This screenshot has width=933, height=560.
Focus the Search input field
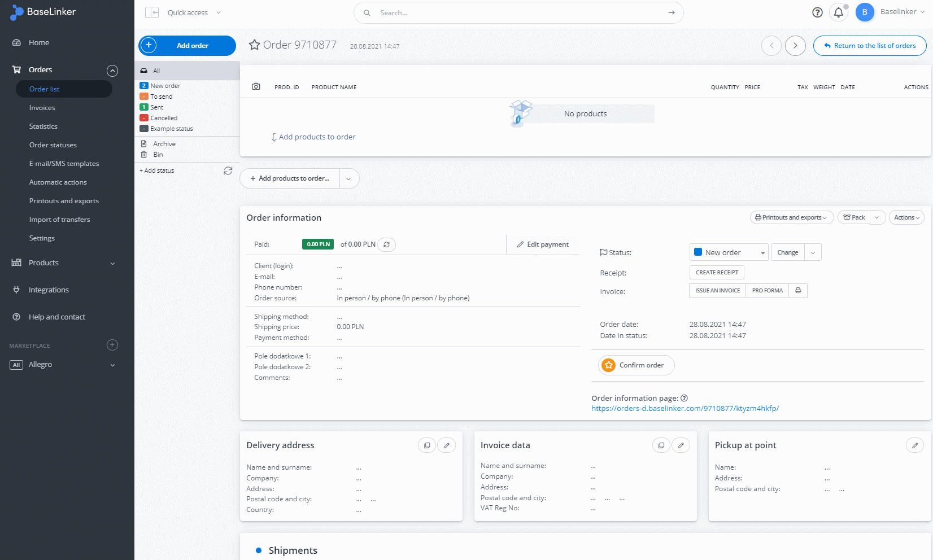point(518,12)
